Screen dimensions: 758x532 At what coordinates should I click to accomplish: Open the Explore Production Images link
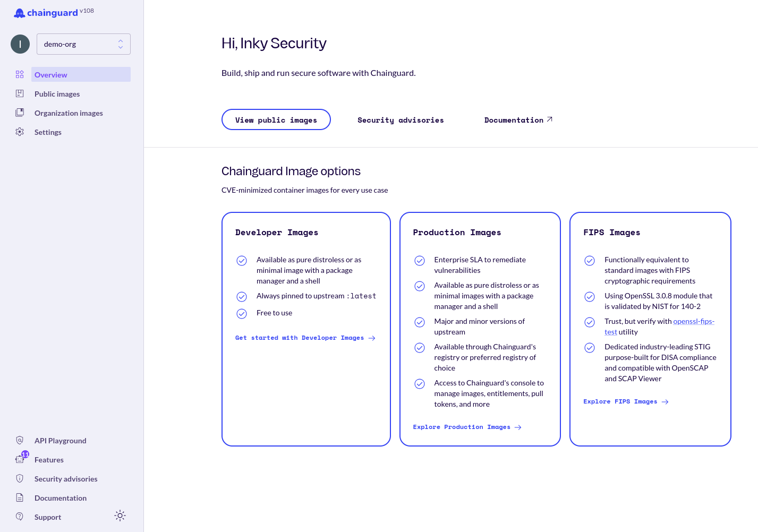pos(467,427)
